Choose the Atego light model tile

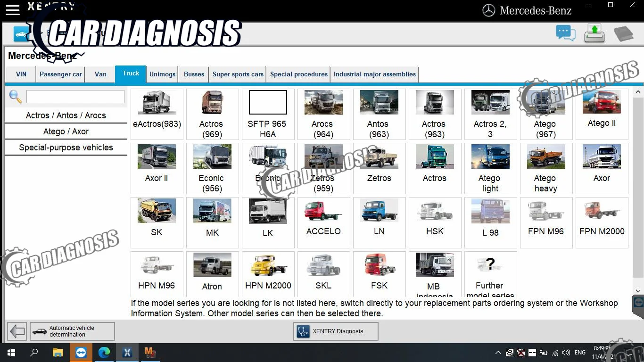(x=491, y=169)
